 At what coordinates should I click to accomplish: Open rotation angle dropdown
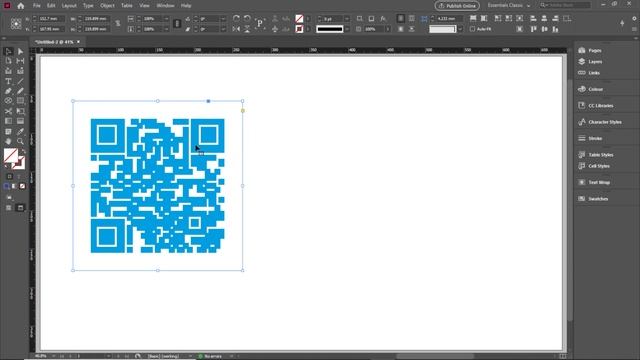point(223,19)
